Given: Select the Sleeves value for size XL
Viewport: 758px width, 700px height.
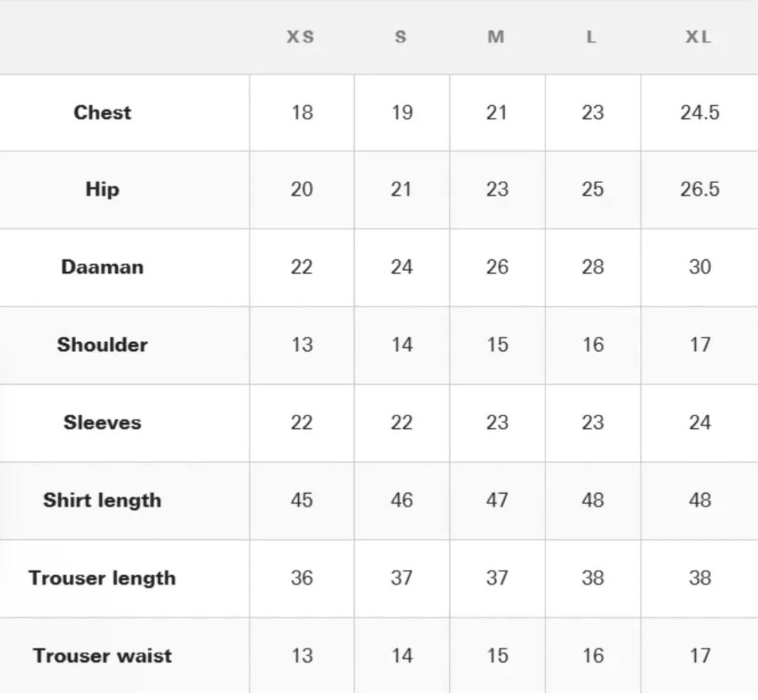Looking at the screenshot, I should tap(700, 422).
